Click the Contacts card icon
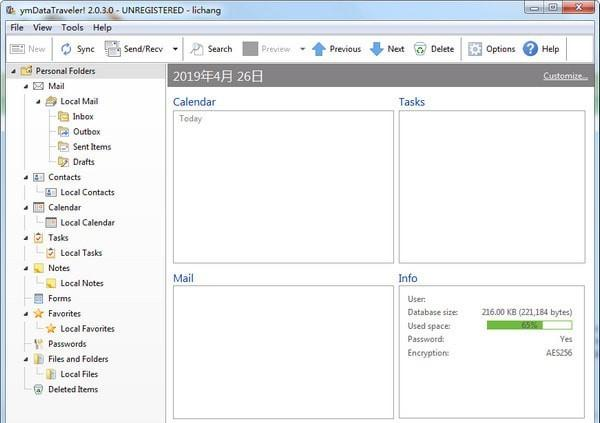Viewport: 600px width, 423px height. [x=39, y=177]
